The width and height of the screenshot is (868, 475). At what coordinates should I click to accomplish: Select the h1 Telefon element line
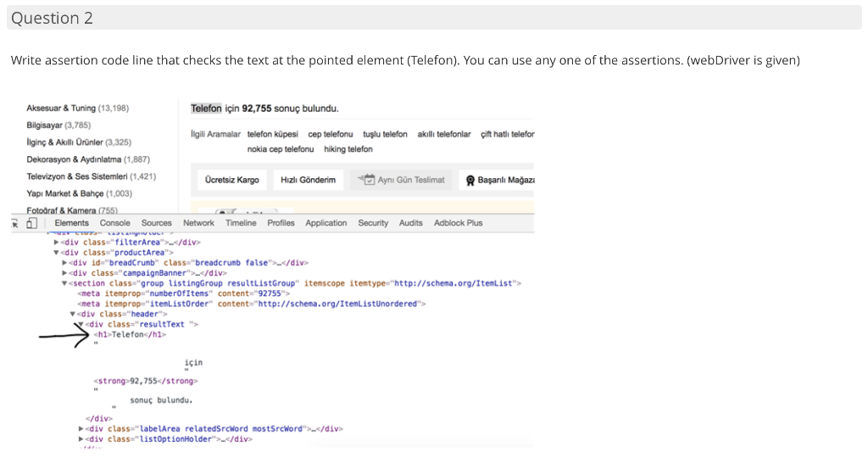130,335
